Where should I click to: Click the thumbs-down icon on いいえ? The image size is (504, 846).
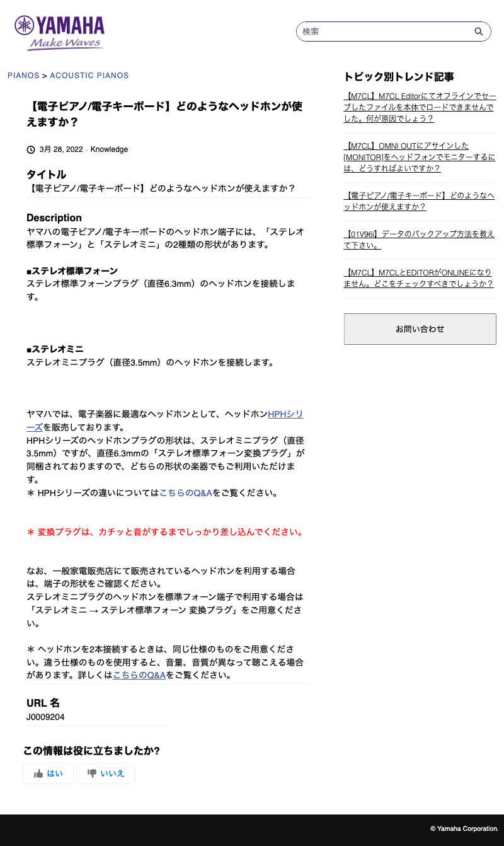(x=92, y=774)
